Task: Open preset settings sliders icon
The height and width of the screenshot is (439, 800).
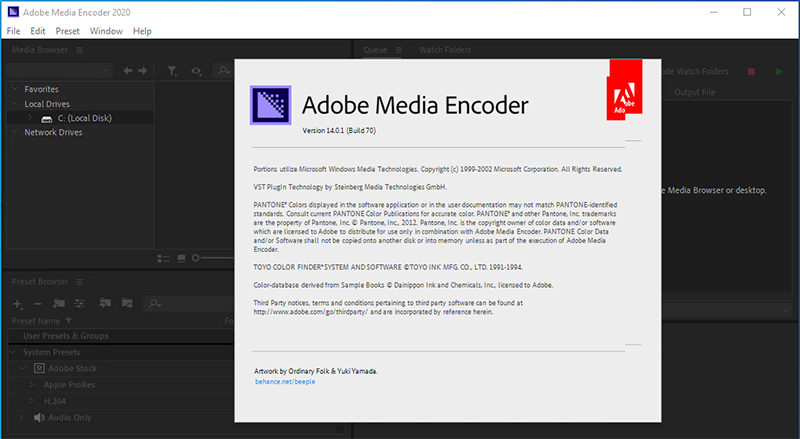Action: coord(80,304)
